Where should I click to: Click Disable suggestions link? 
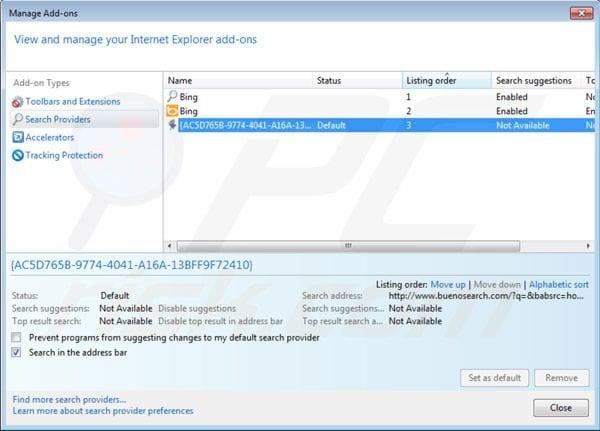coord(197,309)
